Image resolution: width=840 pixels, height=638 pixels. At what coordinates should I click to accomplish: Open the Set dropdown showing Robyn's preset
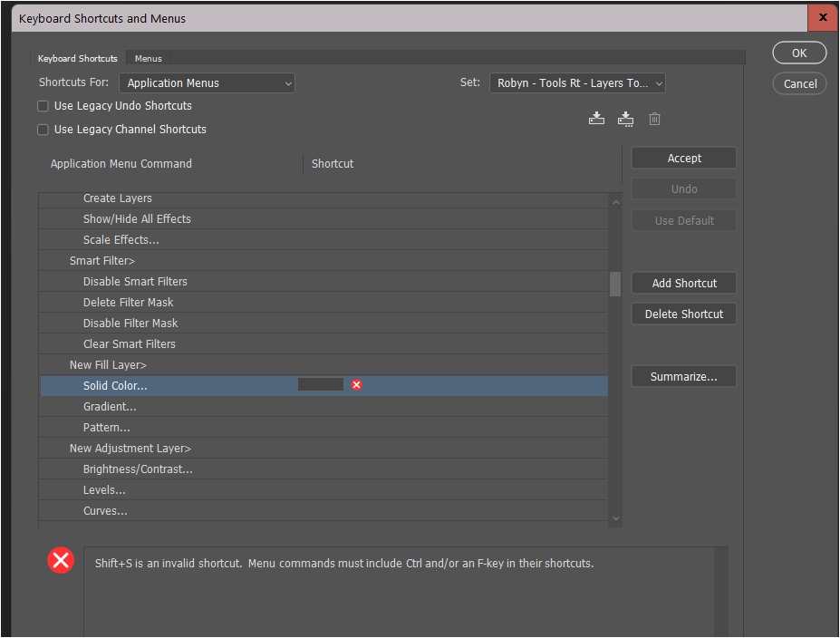pyautogui.click(x=577, y=82)
